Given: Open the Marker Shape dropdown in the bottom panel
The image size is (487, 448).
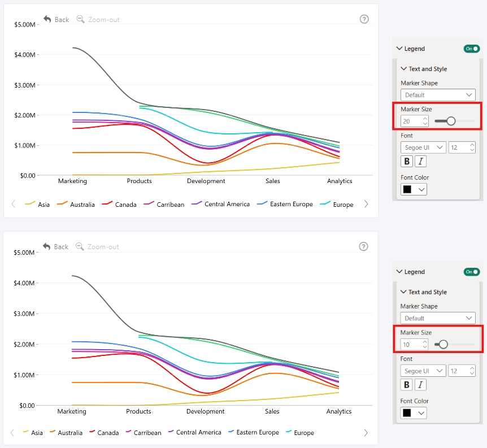Looking at the screenshot, I should [x=438, y=318].
